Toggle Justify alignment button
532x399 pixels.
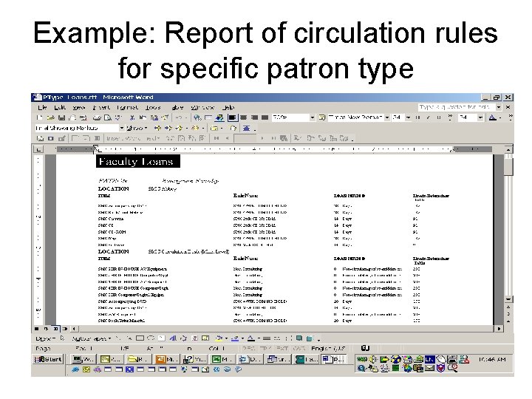(265, 117)
